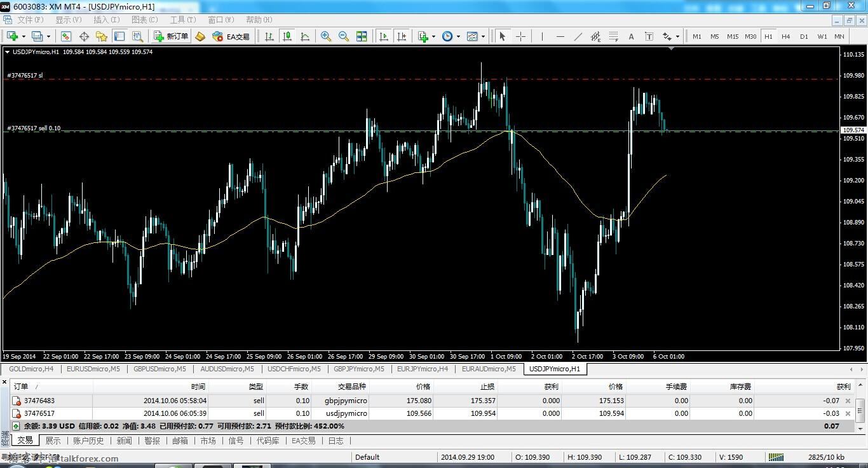Open the Periods clock icon

coord(447,36)
